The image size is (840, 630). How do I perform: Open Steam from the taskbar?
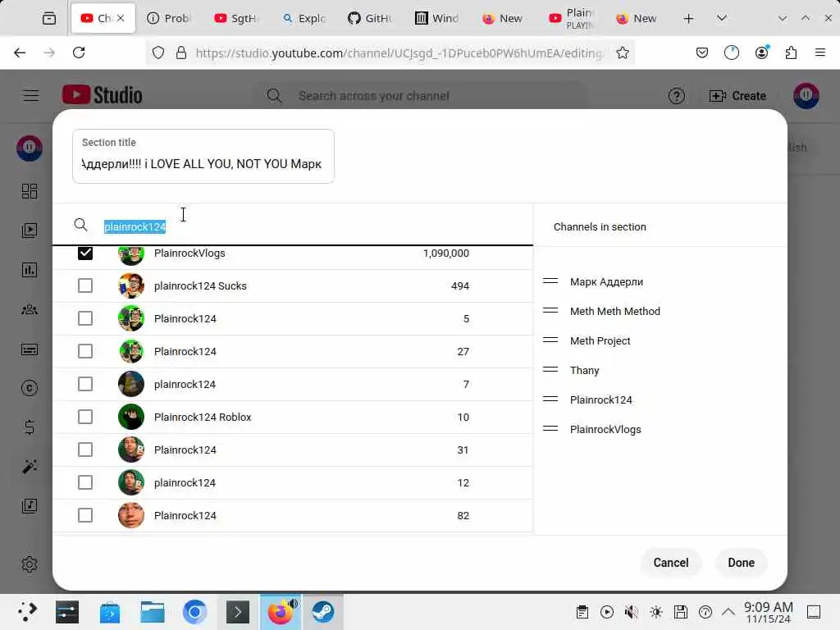[323, 612]
